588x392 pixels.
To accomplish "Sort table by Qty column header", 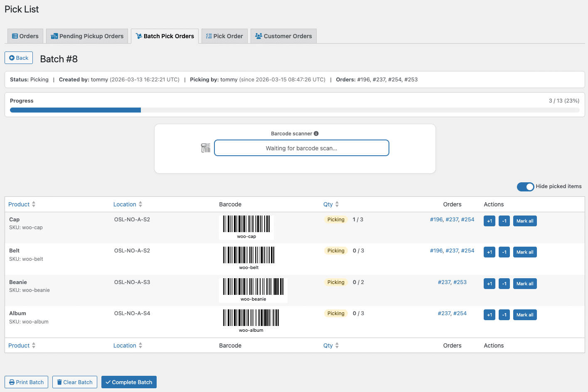I will 328,204.
